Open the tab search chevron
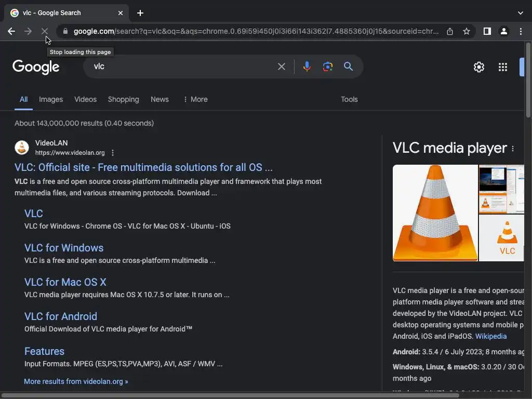This screenshot has width=532, height=399. [x=521, y=13]
